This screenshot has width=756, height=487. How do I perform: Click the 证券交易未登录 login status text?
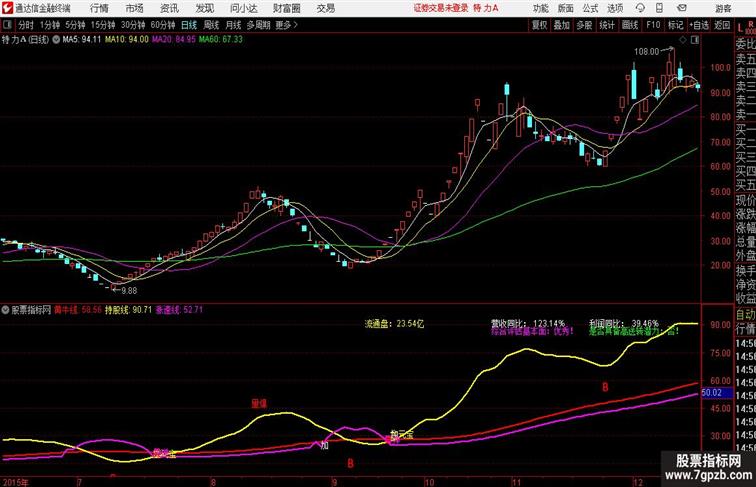441,8
